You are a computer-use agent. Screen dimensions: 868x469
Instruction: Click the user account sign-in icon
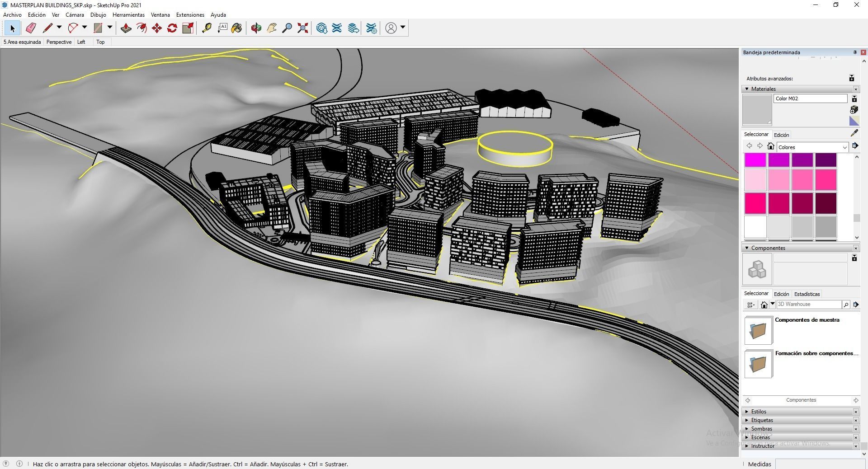coord(391,28)
